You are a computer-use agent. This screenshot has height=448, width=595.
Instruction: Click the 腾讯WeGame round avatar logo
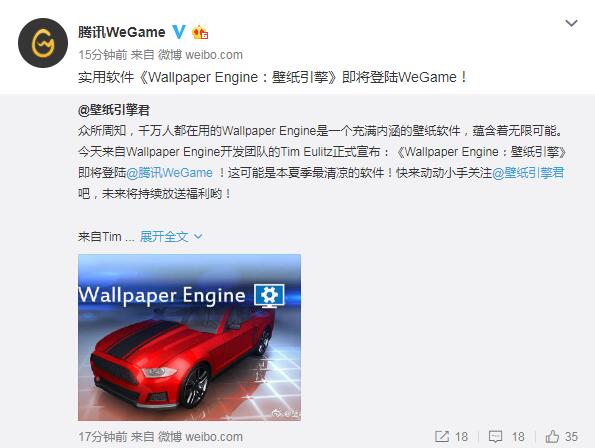(x=43, y=43)
